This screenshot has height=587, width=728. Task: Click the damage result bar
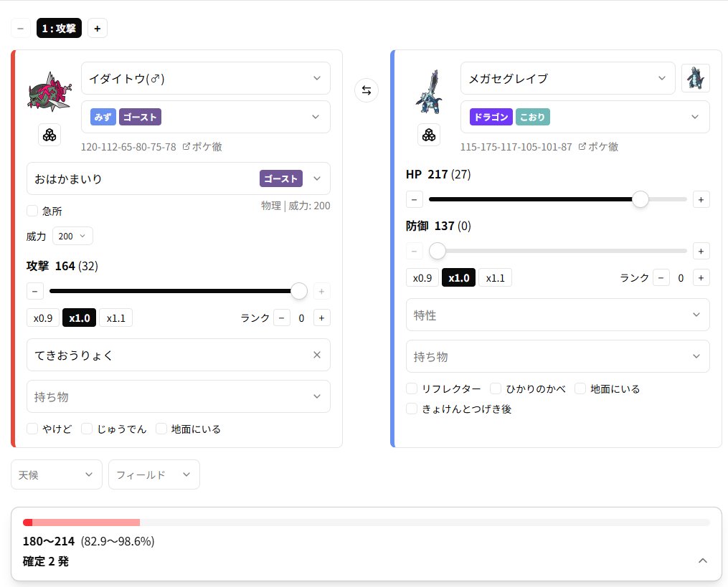tap(367, 522)
